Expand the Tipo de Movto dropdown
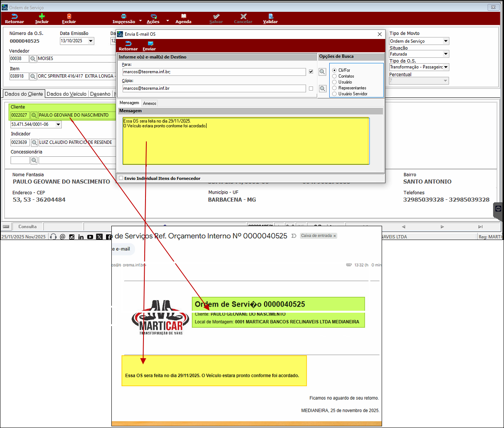 pos(446,41)
